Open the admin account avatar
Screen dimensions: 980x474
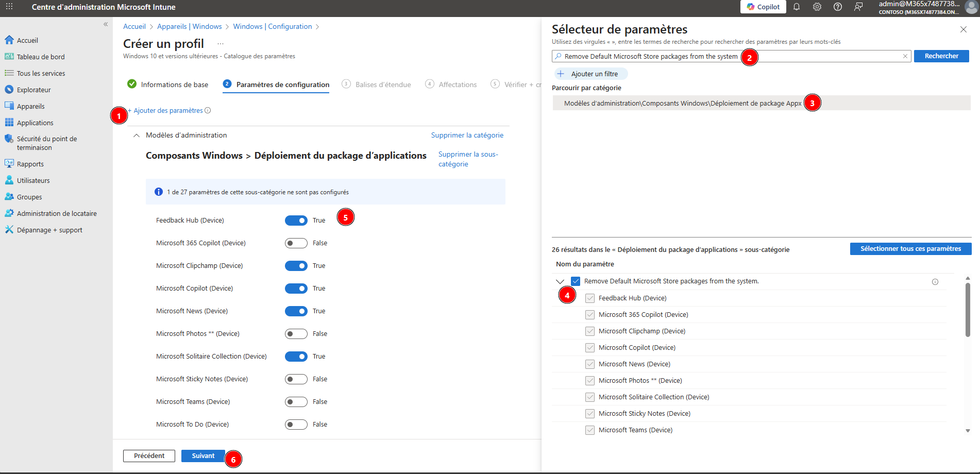point(971,7)
